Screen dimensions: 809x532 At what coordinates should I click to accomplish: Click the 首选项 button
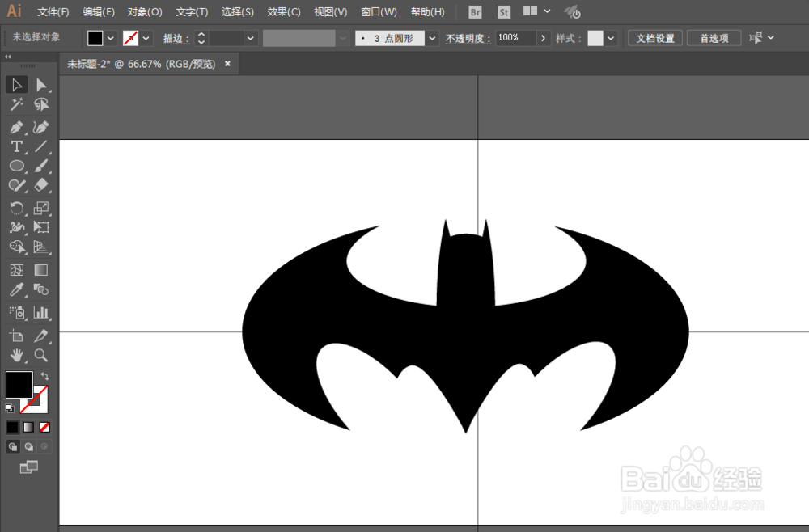pos(713,37)
